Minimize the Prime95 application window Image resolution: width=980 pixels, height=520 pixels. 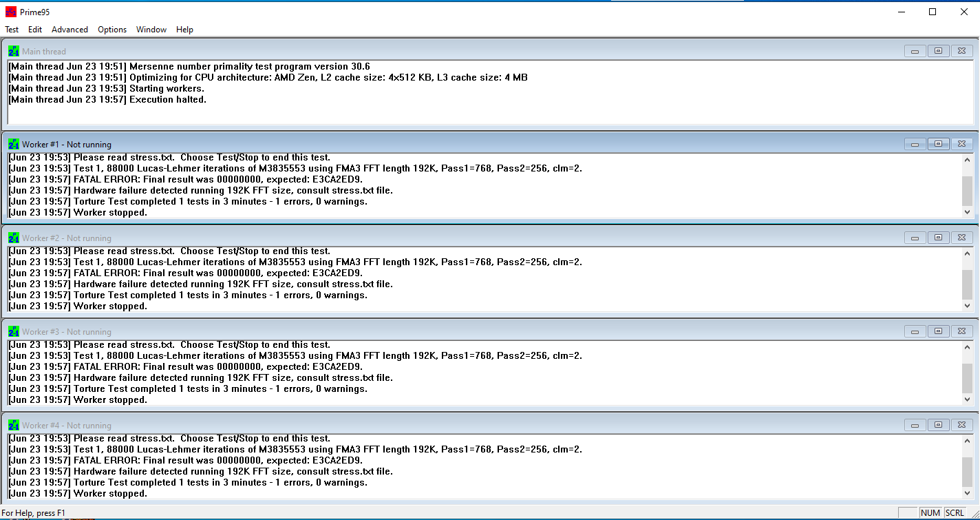pos(901,12)
